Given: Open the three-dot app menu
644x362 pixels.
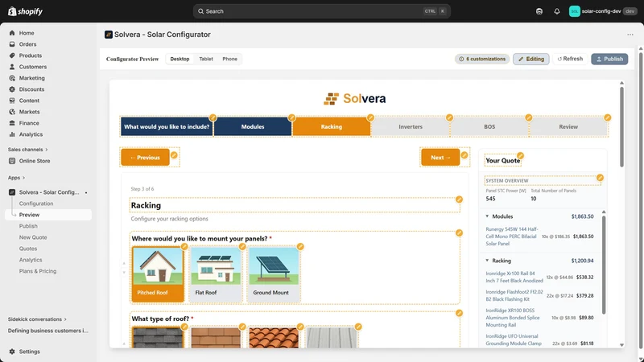Looking at the screenshot, I should [630, 35].
